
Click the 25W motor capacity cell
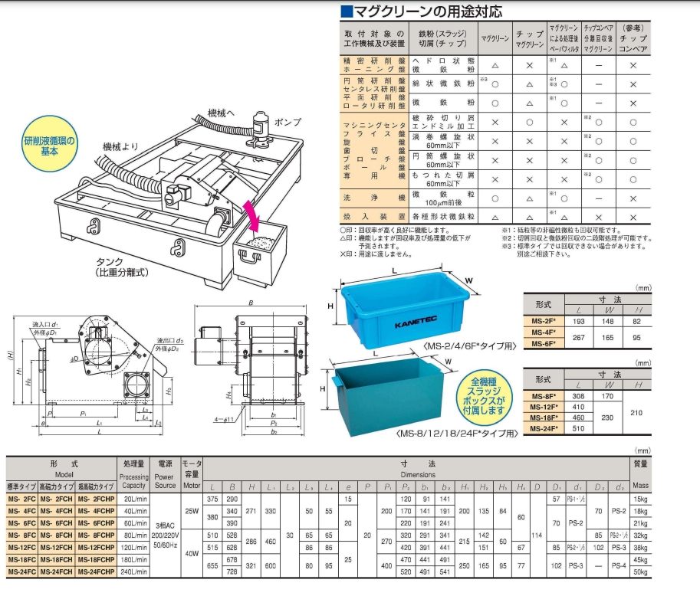pyautogui.click(x=192, y=511)
